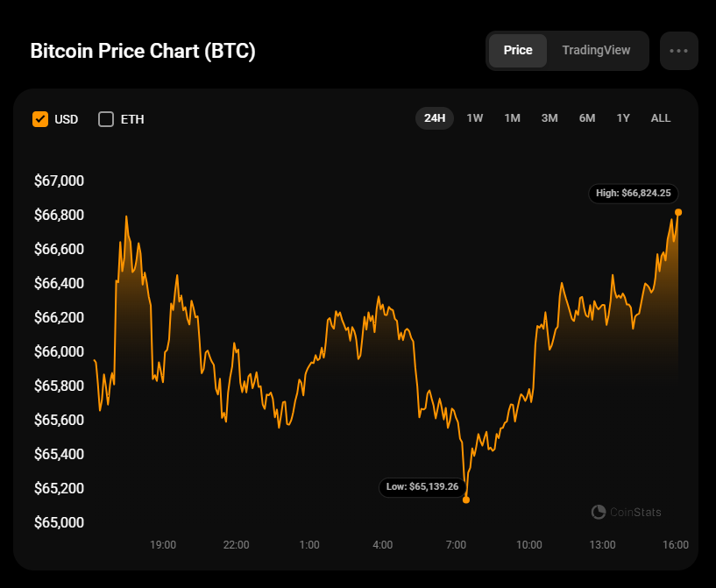
Task: Show the 3M price history
Action: pyautogui.click(x=549, y=118)
